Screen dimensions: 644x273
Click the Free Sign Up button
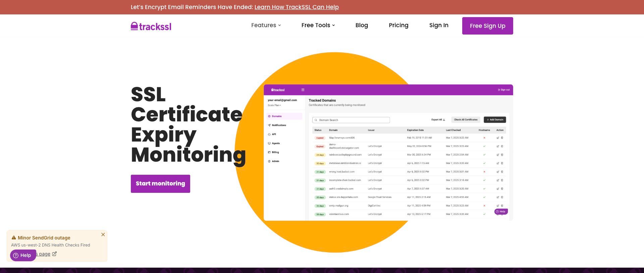[487, 26]
